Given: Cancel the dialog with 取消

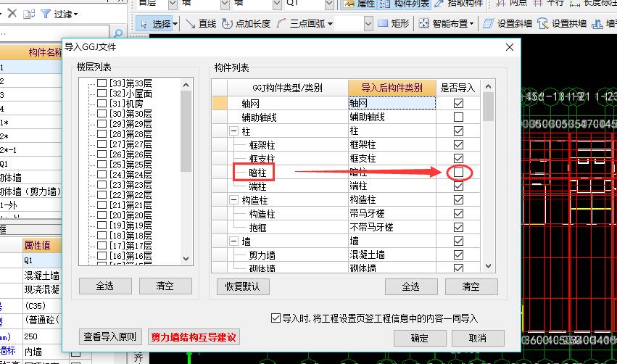Looking at the screenshot, I should 478,338.
